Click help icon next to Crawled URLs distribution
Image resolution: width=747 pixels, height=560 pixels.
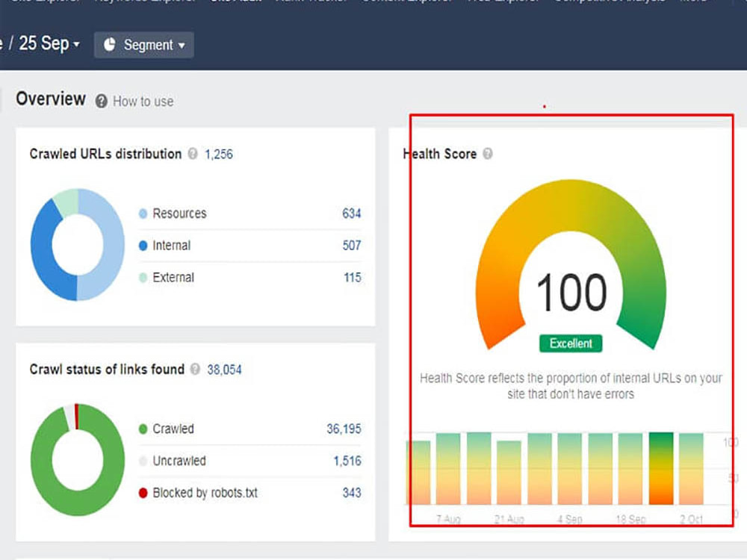pos(193,154)
